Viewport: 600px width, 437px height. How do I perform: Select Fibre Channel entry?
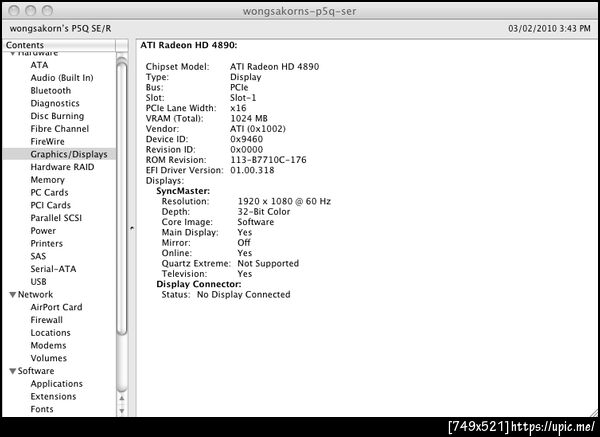coord(59,129)
